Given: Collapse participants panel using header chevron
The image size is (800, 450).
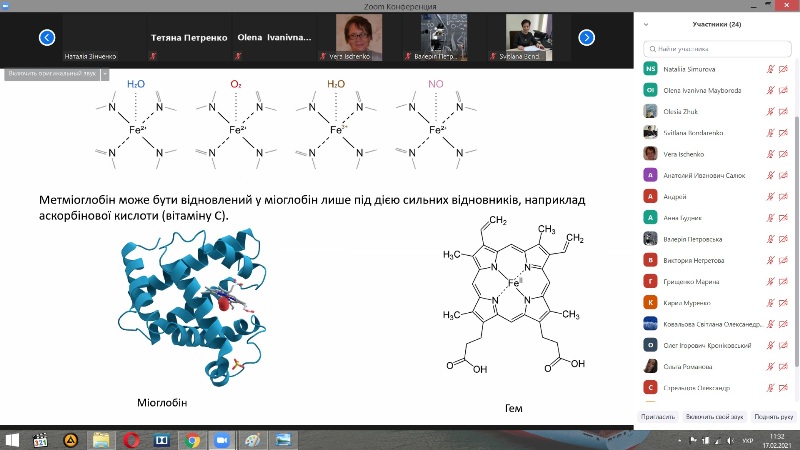Looking at the screenshot, I should 647,24.
